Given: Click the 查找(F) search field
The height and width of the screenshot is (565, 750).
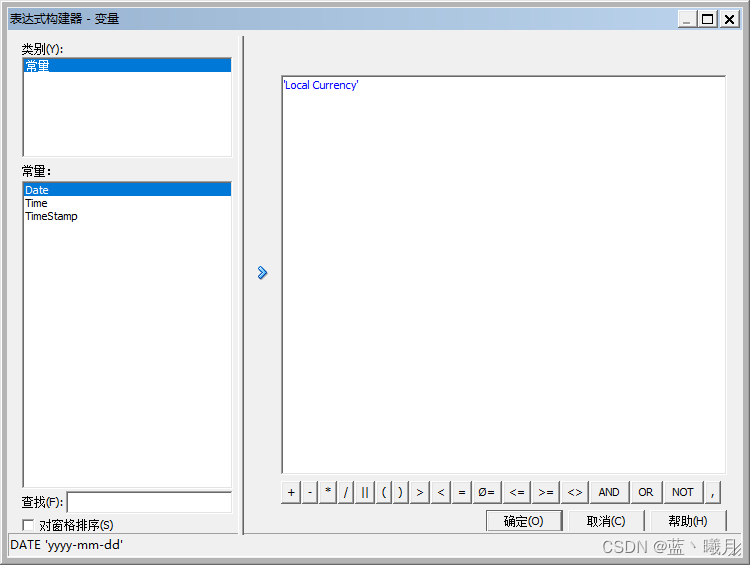Looking at the screenshot, I should (149, 502).
